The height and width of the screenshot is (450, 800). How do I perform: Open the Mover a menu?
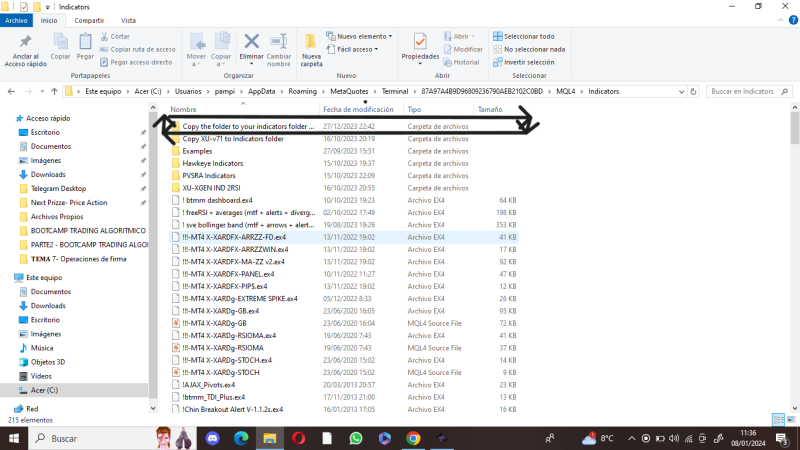tap(196, 50)
